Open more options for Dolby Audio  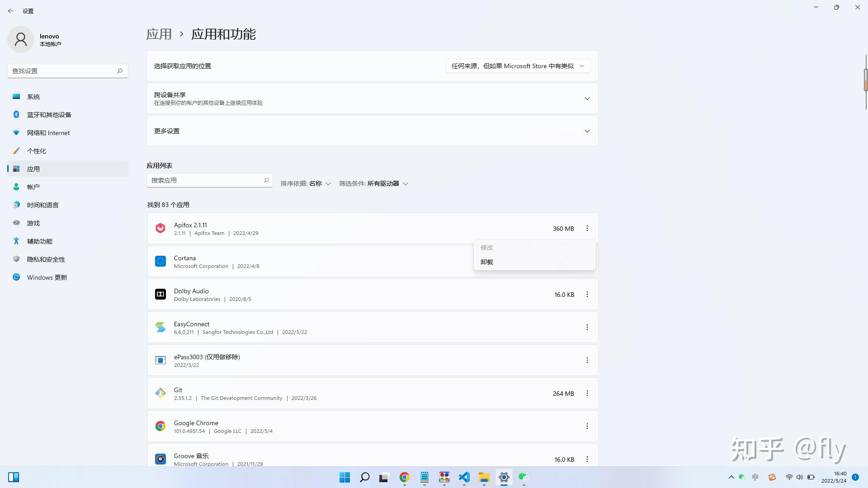[587, 294]
